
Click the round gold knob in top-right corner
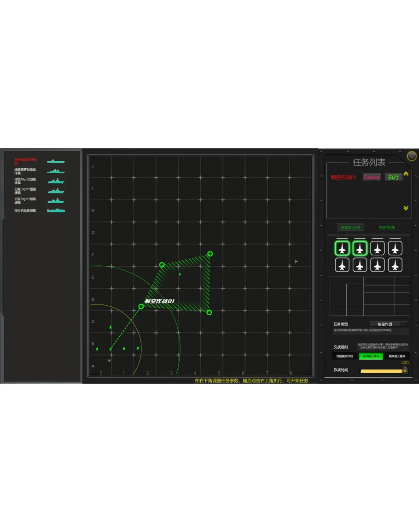coord(412,156)
